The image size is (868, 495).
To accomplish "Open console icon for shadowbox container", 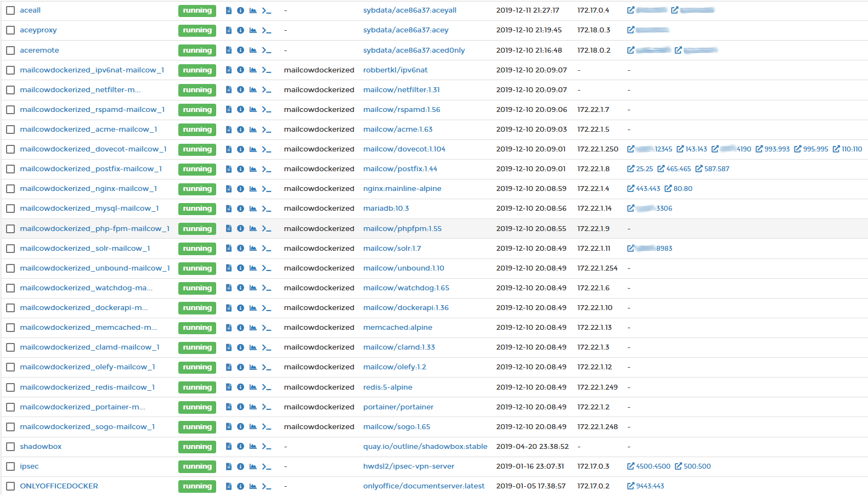I will pos(267,446).
